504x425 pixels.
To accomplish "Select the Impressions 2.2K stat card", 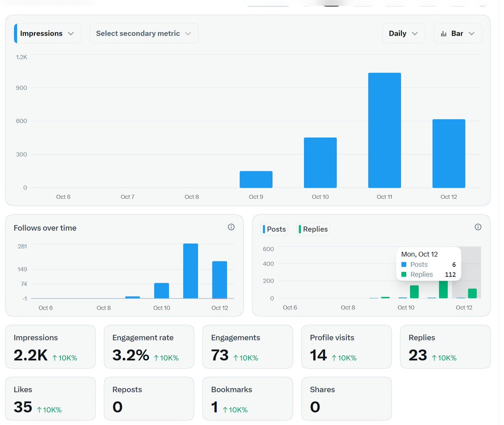I will [50, 347].
